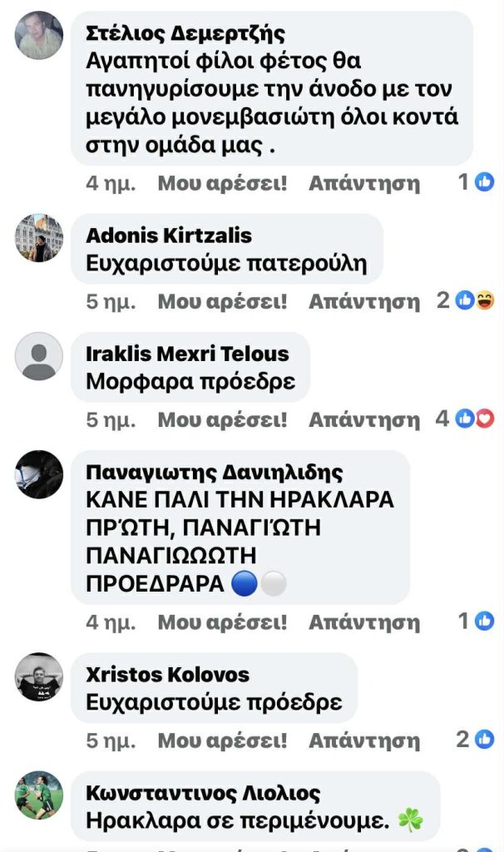Like Adonis Kirtzalis comment via Μου αρέσει
504x852 pixels.
[222, 301]
